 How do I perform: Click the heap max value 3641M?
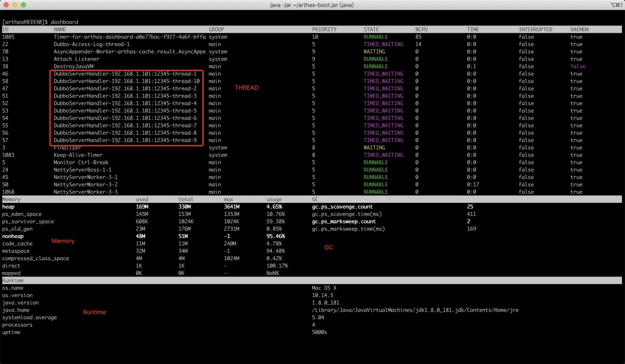pos(232,207)
